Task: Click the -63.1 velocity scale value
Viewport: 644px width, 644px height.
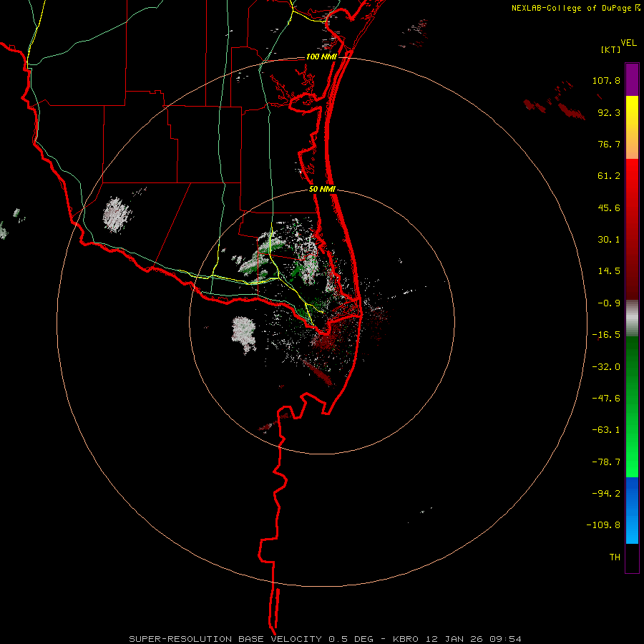Action: point(606,430)
